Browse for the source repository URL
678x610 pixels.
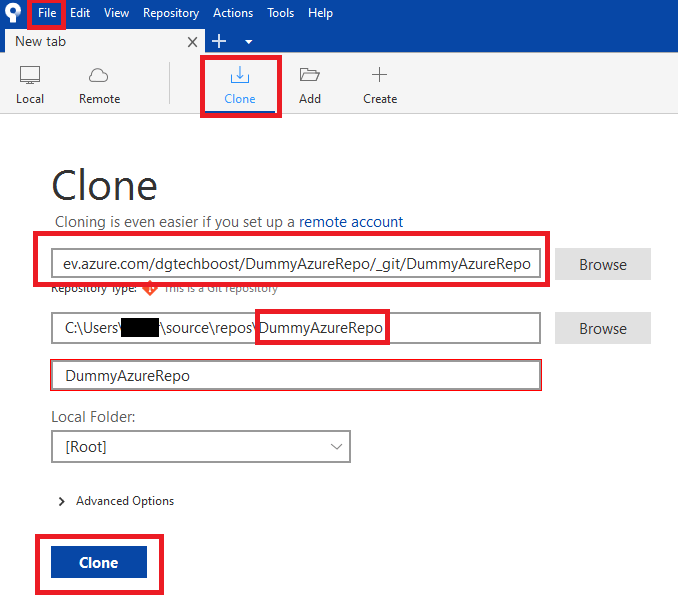[602, 265]
